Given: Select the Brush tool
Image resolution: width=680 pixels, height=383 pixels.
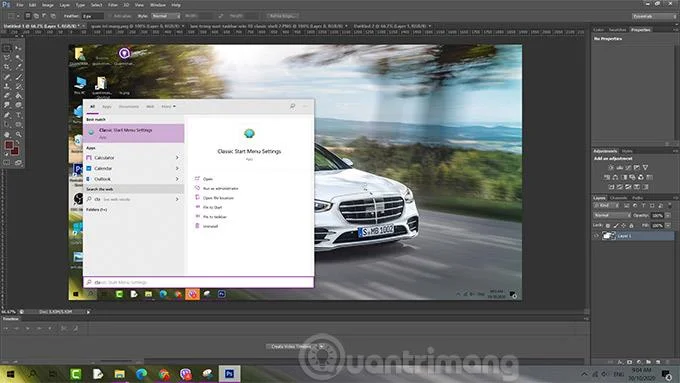Looking at the screenshot, I should [18, 77].
